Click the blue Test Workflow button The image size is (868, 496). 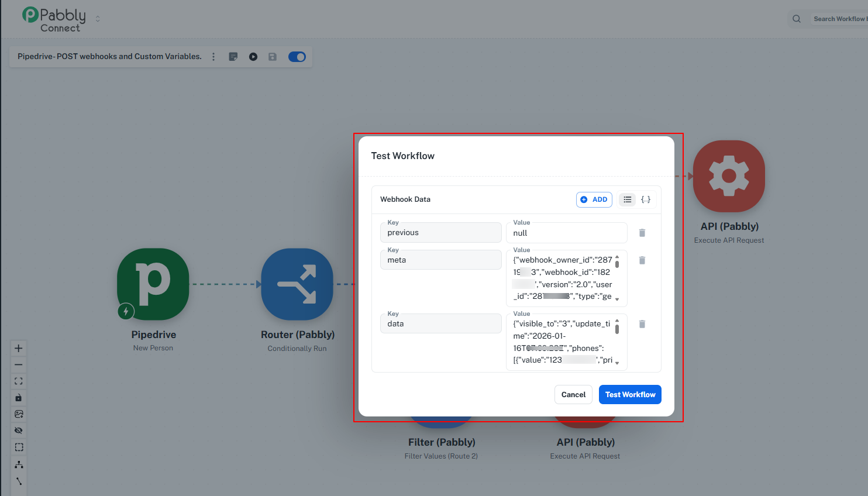pos(630,395)
